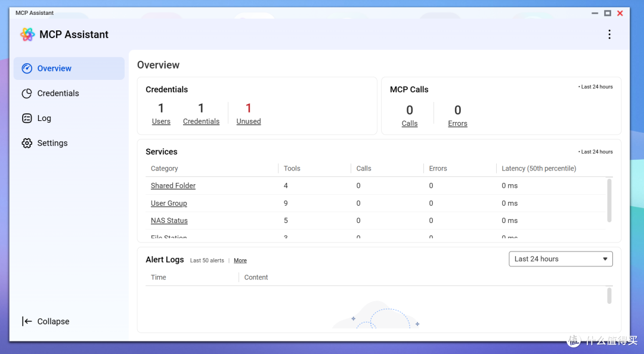Click the Settings gear icon
The width and height of the screenshot is (644, 354).
tap(27, 143)
